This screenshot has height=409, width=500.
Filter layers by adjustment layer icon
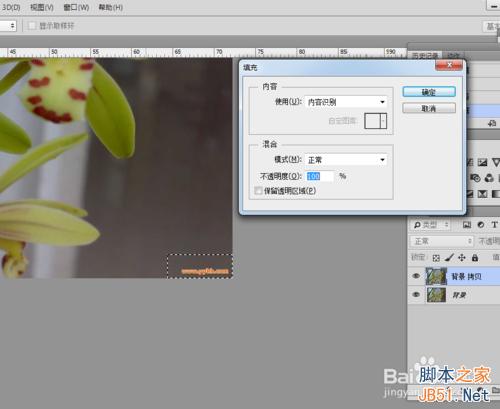pyautogui.click(x=481, y=225)
